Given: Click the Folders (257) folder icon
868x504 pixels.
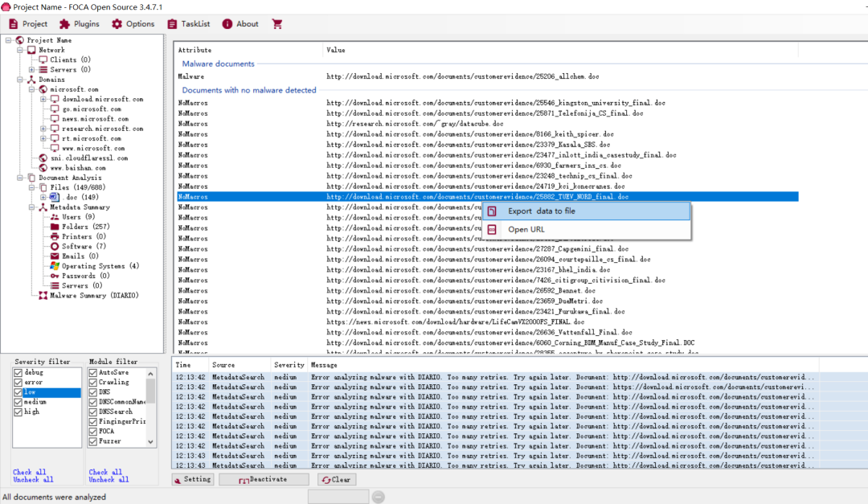Looking at the screenshot, I should (x=55, y=227).
